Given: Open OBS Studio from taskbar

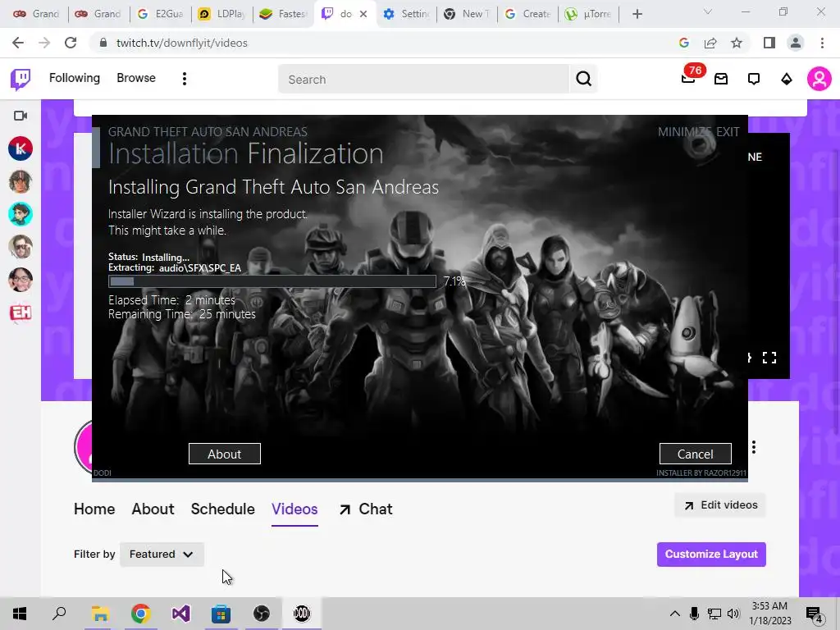Looking at the screenshot, I should pos(262,614).
